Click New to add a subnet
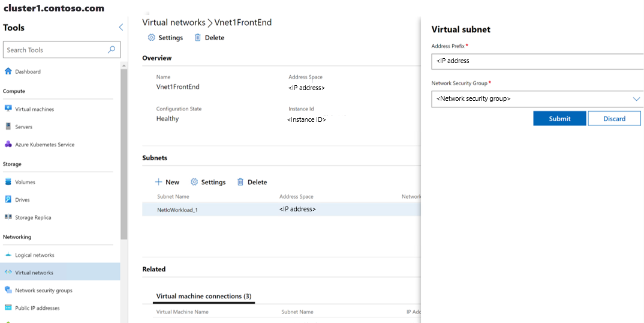Screen dimensions: 644x323 167,182
